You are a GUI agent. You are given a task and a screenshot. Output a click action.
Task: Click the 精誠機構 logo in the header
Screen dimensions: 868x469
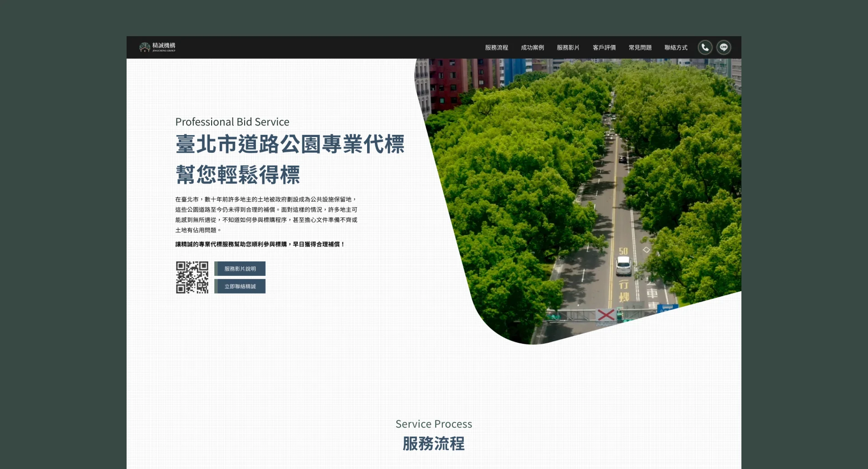[157, 47]
